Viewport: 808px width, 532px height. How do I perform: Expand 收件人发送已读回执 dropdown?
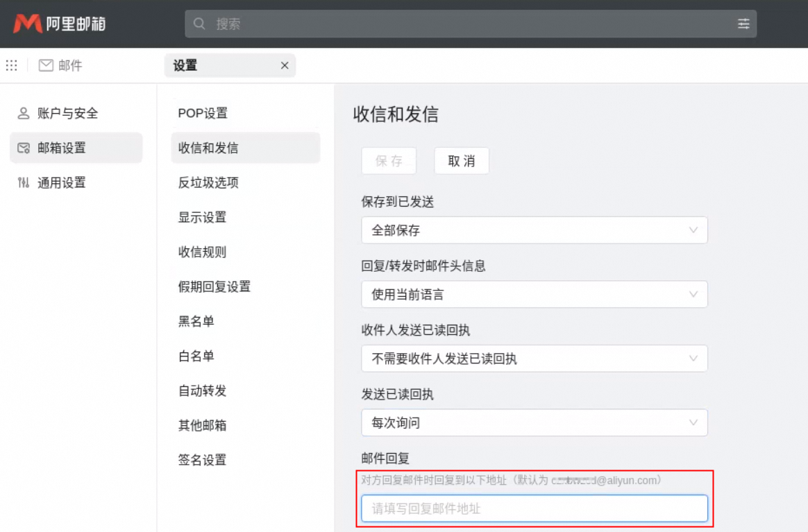(534, 359)
